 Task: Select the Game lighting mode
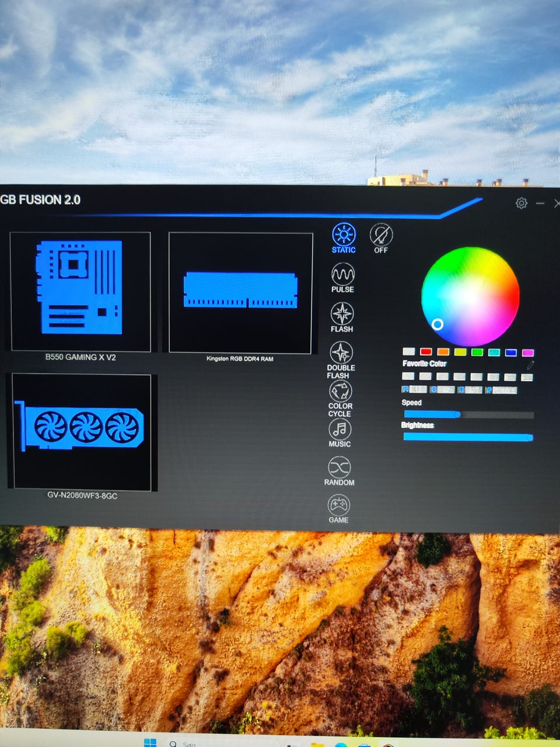pos(338,509)
